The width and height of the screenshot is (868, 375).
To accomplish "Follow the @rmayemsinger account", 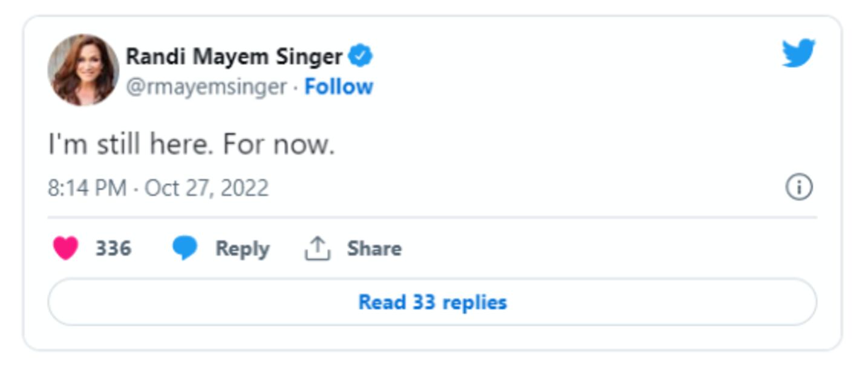I will point(339,87).
